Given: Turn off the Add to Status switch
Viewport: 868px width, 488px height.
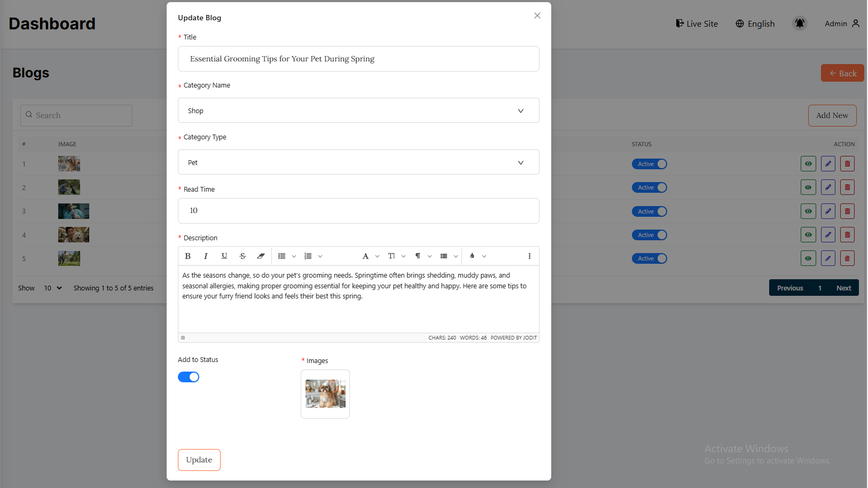Looking at the screenshot, I should [x=189, y=377].
